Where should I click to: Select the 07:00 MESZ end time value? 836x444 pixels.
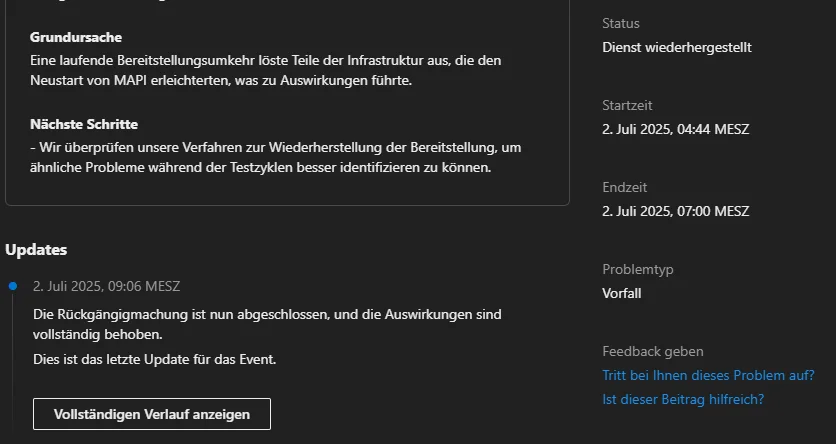(x=676, y=212)
